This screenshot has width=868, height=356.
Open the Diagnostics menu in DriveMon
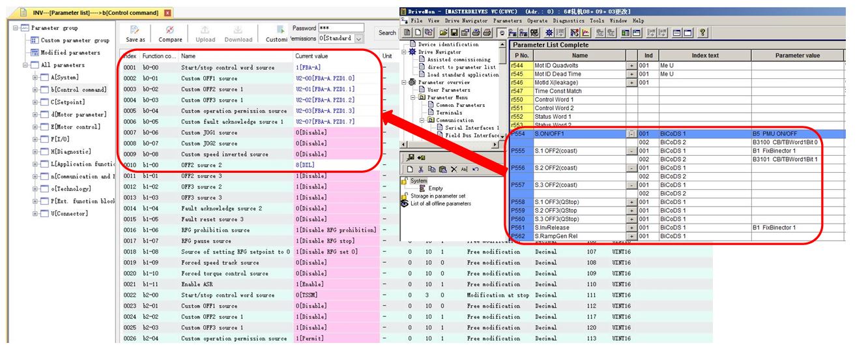click(568, 21)
